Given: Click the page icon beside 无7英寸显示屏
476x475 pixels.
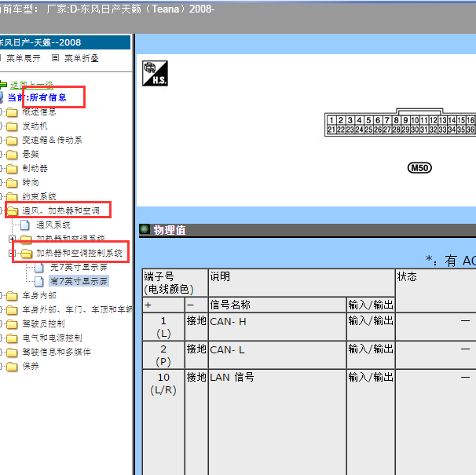Looking at the screenshot, I should (x=38, y=267).
